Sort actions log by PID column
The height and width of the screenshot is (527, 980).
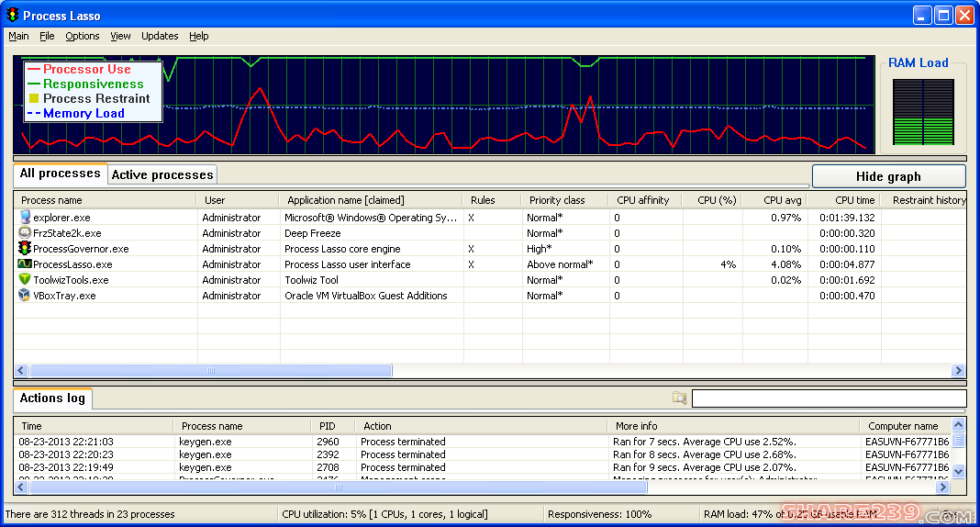332,426
